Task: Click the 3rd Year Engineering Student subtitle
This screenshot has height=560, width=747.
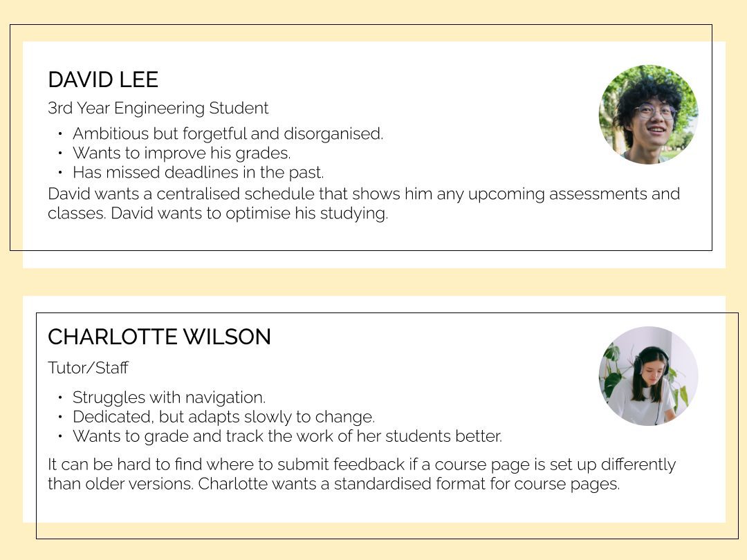Action: pyautogui.click(x=158, y=108)
